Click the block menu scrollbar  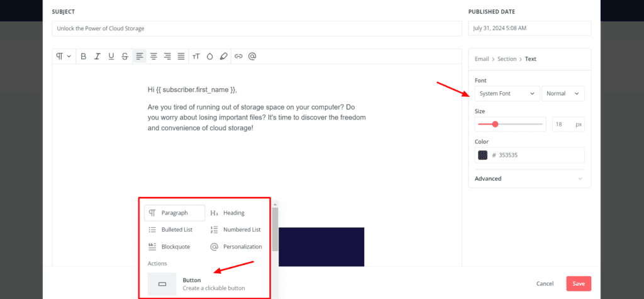(x=275, y=230)
